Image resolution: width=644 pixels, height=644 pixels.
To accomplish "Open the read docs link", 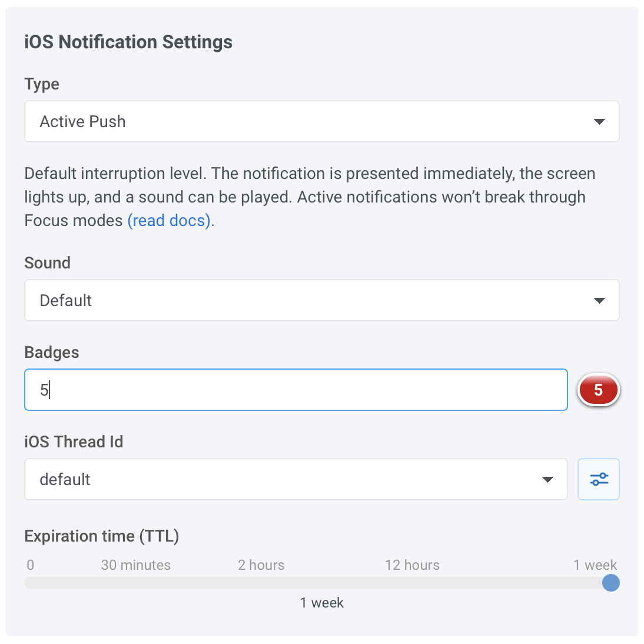I will click(171, 221).
